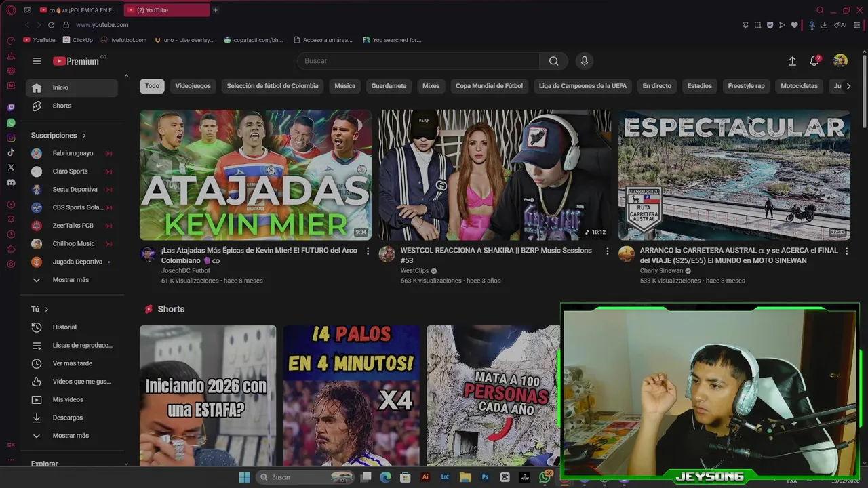The image size is (868, 488).
Task: Go to Inicio in the sidebar
Action: coord(72,87)
